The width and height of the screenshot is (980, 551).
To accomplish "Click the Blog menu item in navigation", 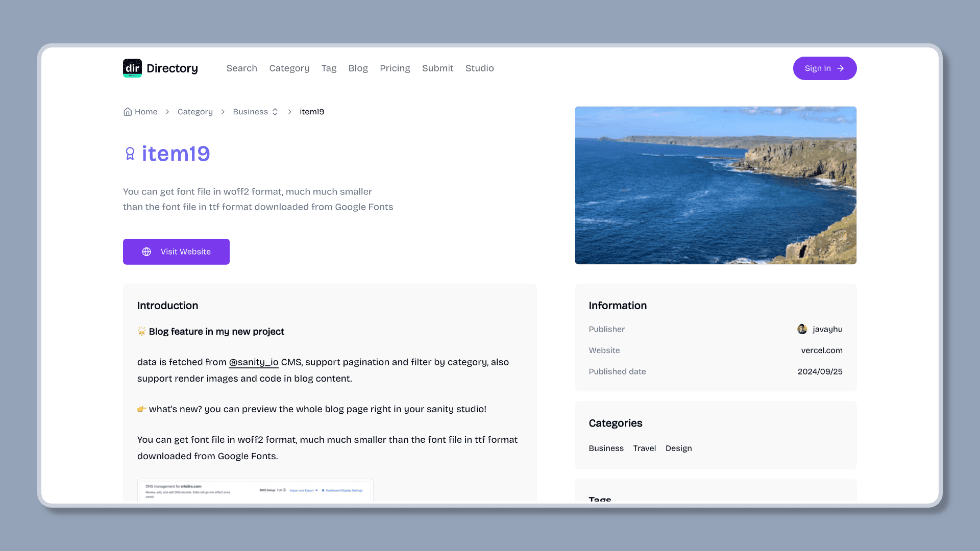I will click(357, 68).
